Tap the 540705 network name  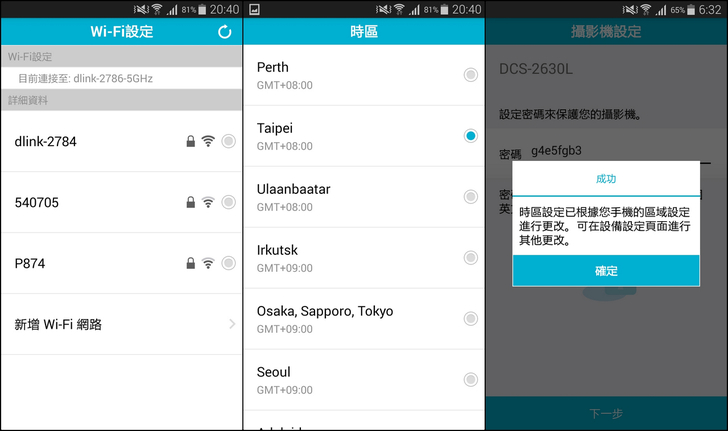(37, 202)
